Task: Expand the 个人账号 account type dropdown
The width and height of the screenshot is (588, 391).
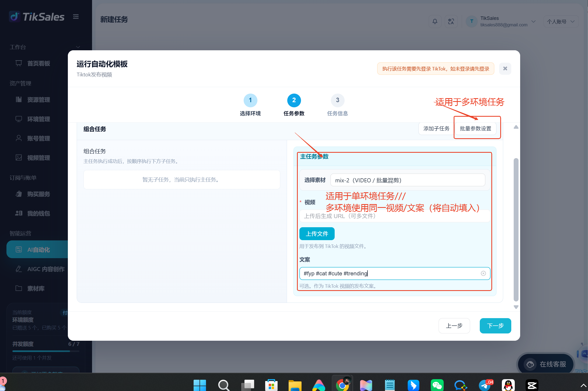Action: point(561,22)
